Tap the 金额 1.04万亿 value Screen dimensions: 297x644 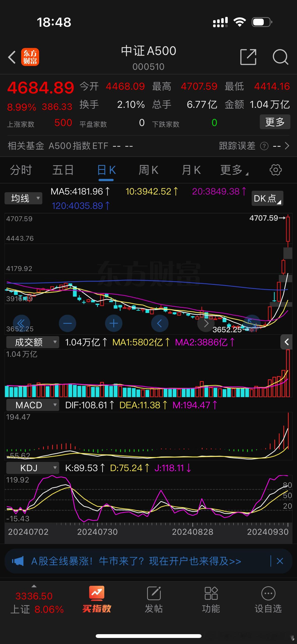(x=270, y=104)
